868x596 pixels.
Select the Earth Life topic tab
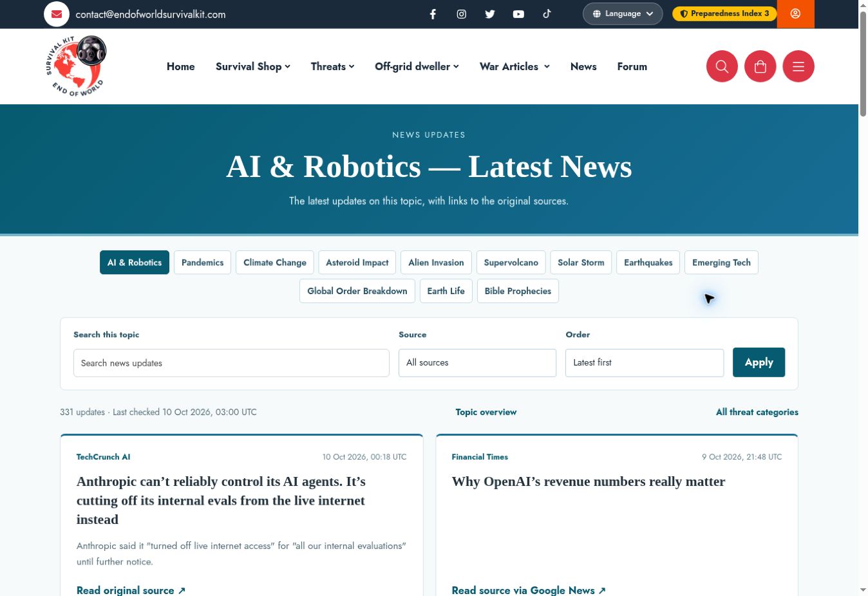(x=446, y=291)
